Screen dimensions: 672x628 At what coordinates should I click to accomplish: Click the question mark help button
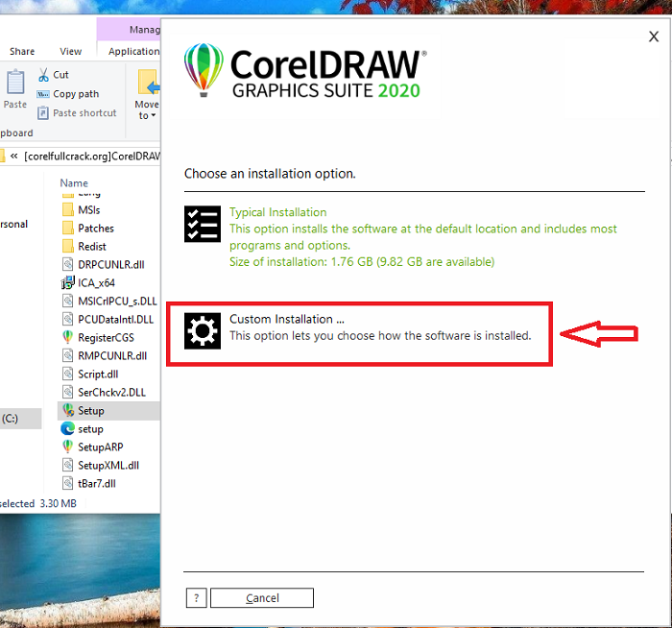pos(196,598)
